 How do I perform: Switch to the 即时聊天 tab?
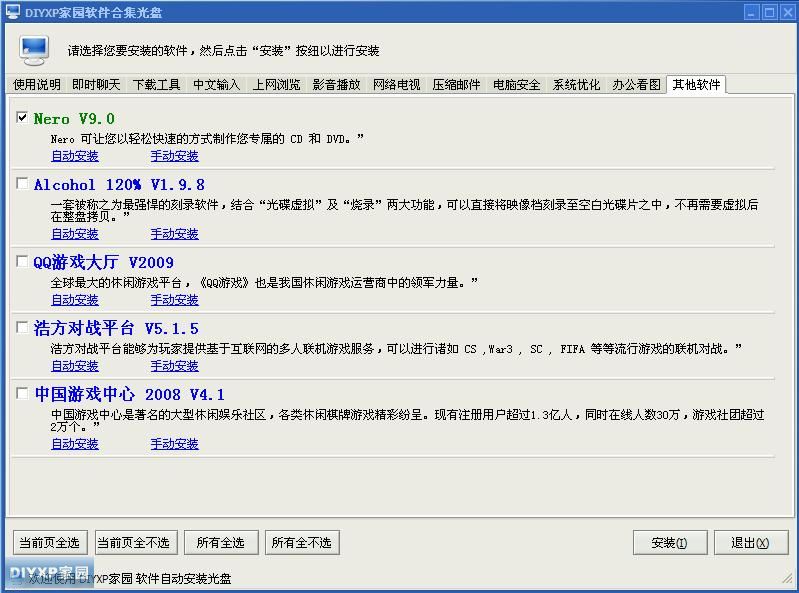coord(96,85)
